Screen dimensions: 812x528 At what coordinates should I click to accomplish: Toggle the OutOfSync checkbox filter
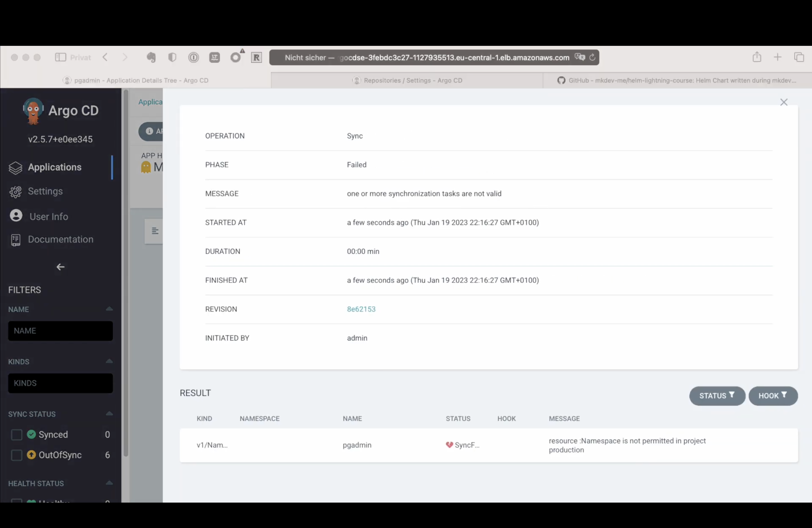[x=17, y=455]
